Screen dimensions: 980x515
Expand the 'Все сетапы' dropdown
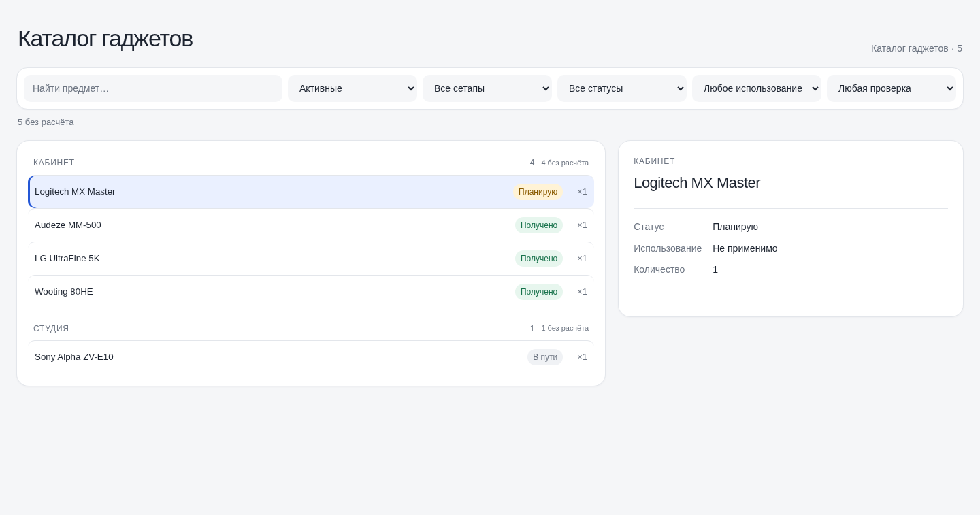[487, 88]
